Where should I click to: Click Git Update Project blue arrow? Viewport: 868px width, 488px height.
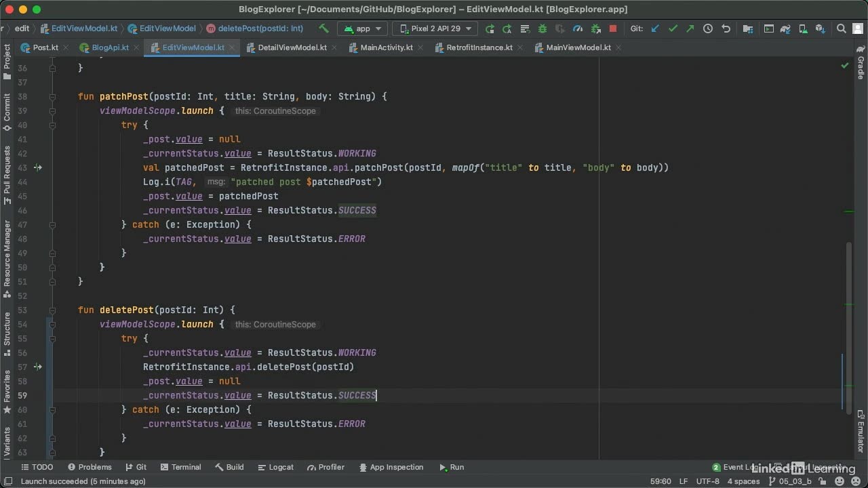[x=655, y=28]
